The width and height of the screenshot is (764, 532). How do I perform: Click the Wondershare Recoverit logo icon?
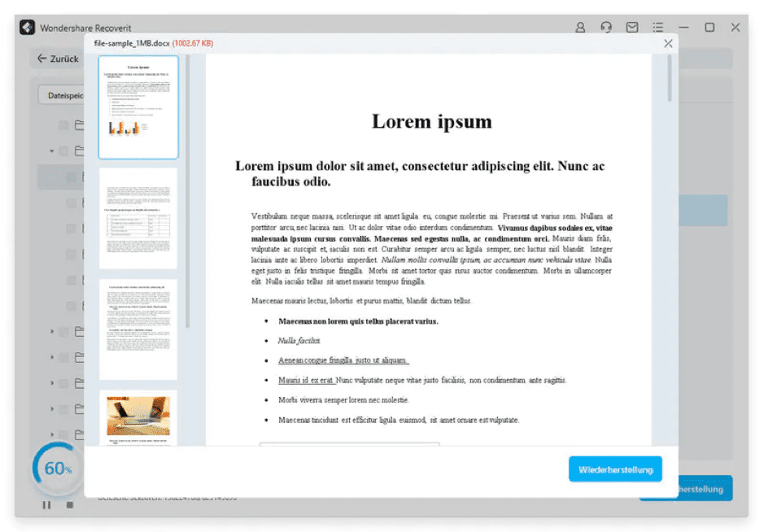[x=28, y=28]
